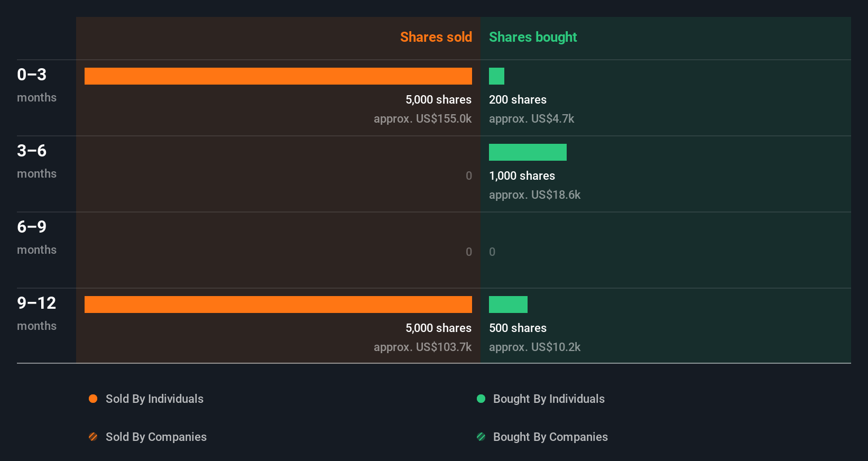Click '200 shares' value
Image resolution: width=868 pixels, height=461 pixels.
(518, 100)
